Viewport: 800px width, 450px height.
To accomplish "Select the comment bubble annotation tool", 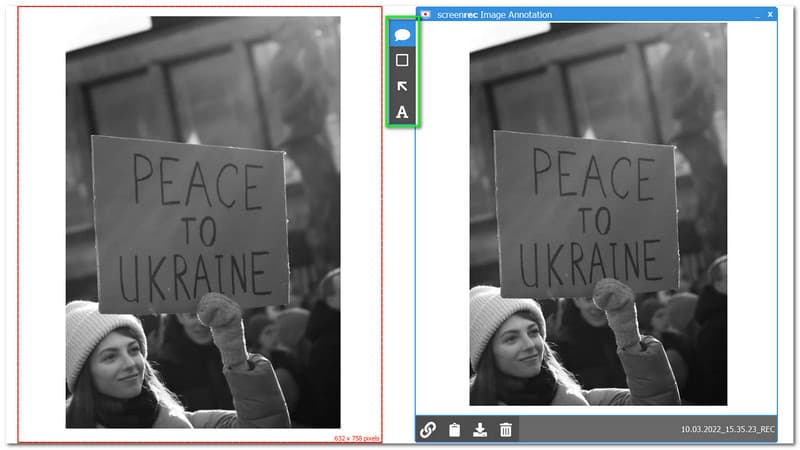I will [402, 34].
